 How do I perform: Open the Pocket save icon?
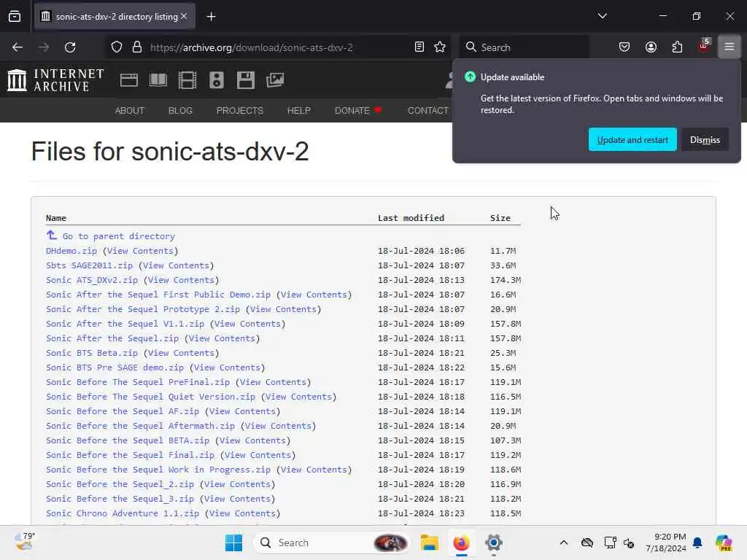pos(624,47)
